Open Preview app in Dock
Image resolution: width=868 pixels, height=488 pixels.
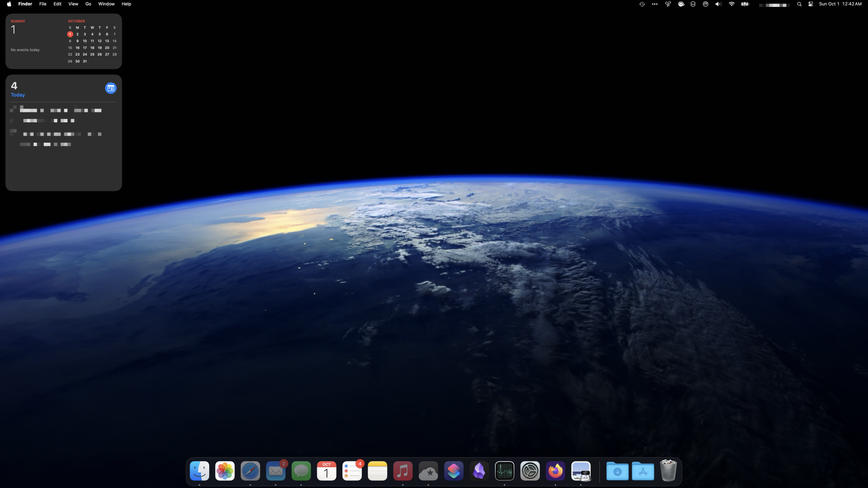[581, 471]
